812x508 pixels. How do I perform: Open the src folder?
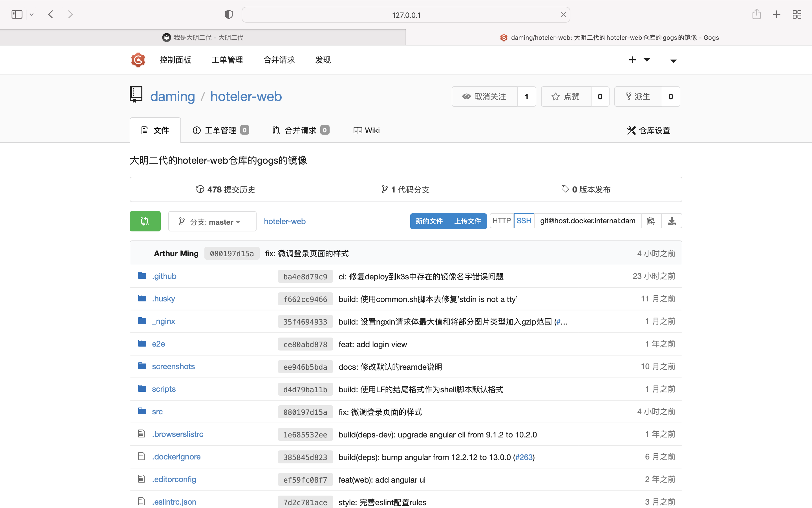pos(157,411)
